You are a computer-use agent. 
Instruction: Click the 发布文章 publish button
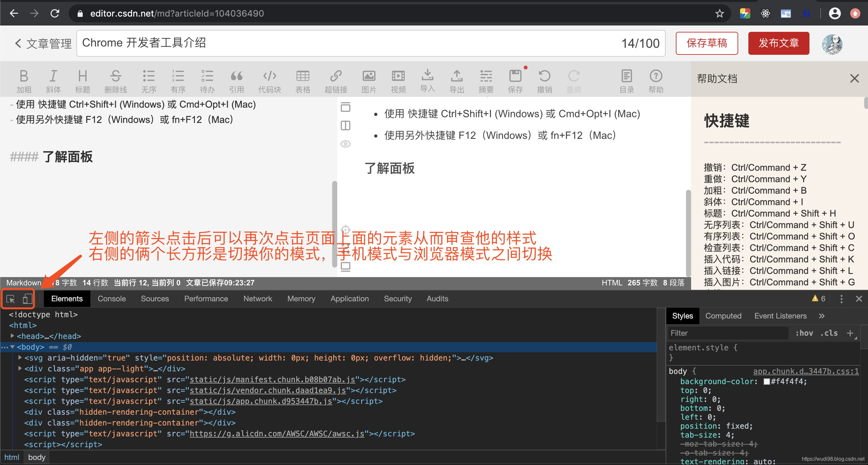[x=778, y=43]
